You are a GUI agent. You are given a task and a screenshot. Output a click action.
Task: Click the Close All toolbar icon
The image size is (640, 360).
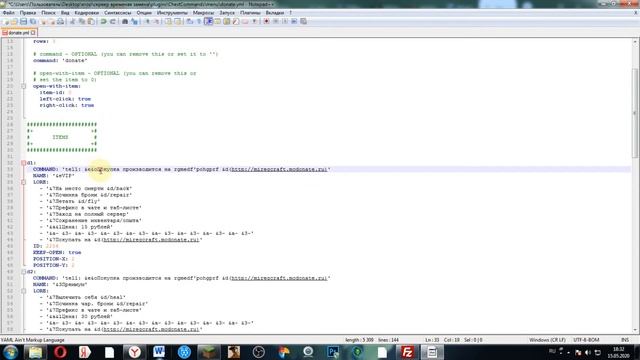pos(52,21)
